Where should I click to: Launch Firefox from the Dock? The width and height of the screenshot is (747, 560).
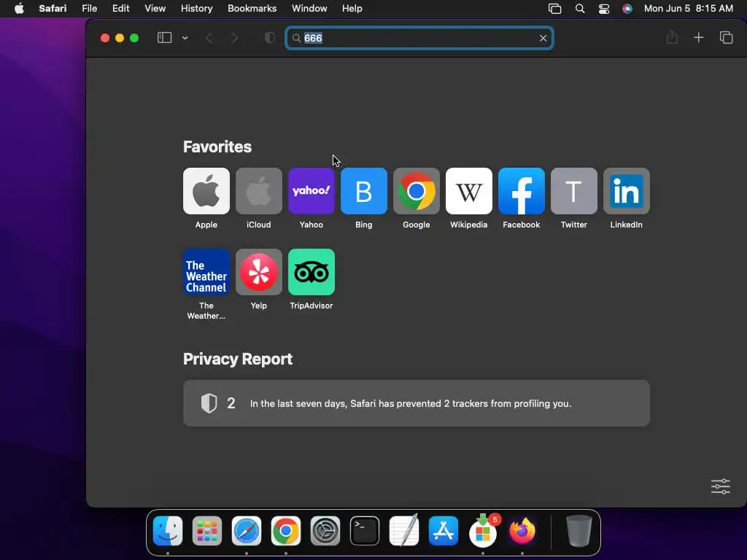click(522, 531)
